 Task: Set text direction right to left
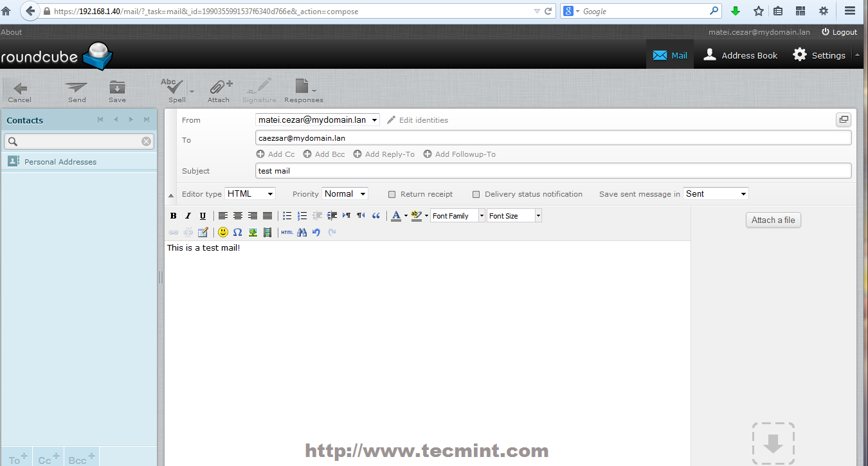(x=361, y=216)
